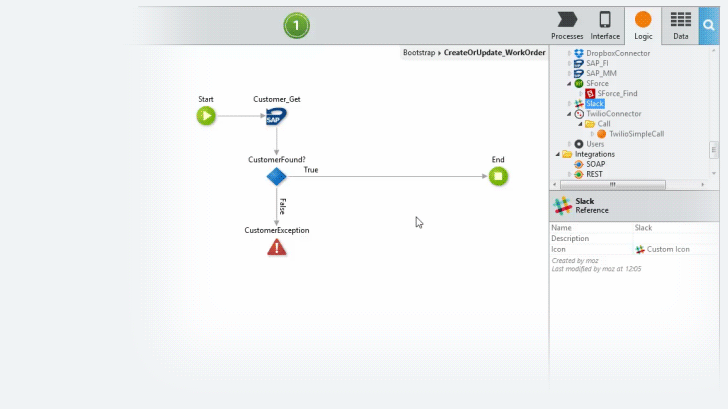Click the CustomerException warning triangle

click(x=277, y=247)
